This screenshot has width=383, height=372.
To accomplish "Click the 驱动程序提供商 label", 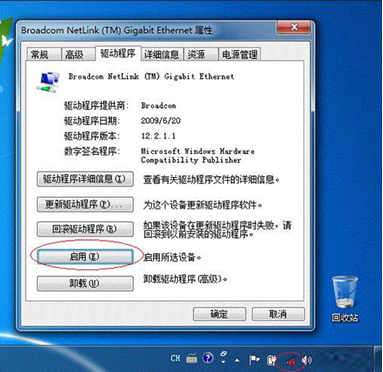I will (96, 106).
